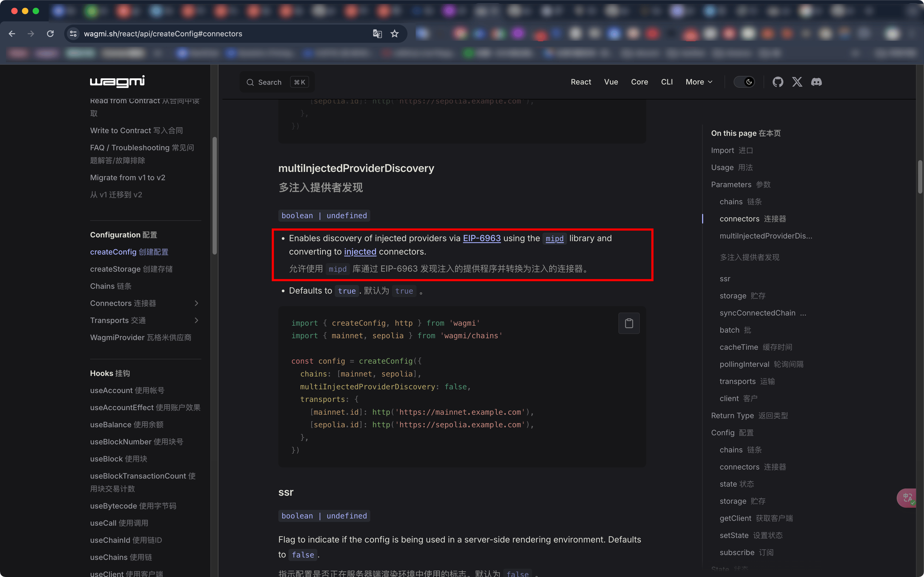Image resolution: width=924 pixels, height=577 pixels.
Task: Open Write to Contract guide
Action: 136,130
